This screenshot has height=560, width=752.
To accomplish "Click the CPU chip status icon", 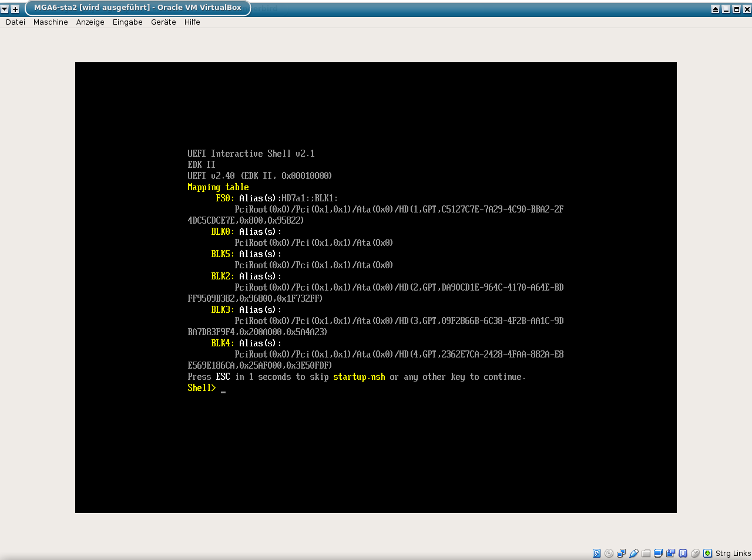I will (x=683, y=553).
